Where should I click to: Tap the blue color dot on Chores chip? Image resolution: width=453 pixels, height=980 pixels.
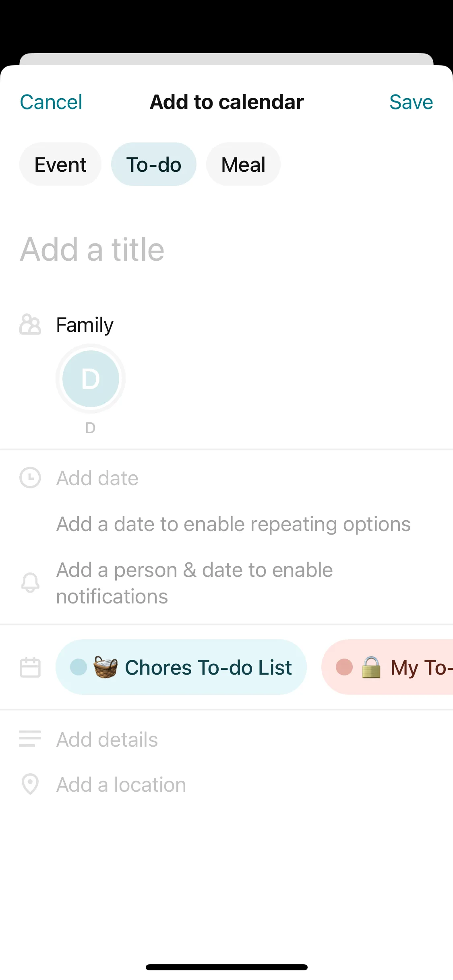[79, 667]
